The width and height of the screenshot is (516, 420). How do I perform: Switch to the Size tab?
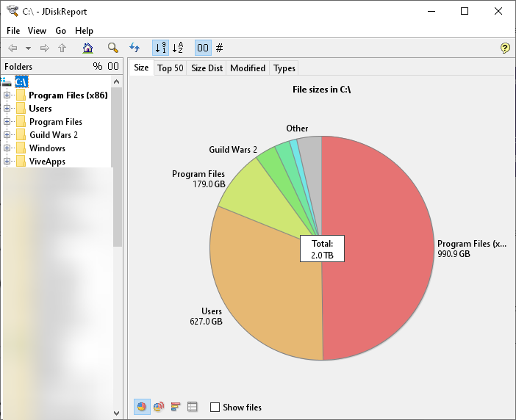coord(141,68)
